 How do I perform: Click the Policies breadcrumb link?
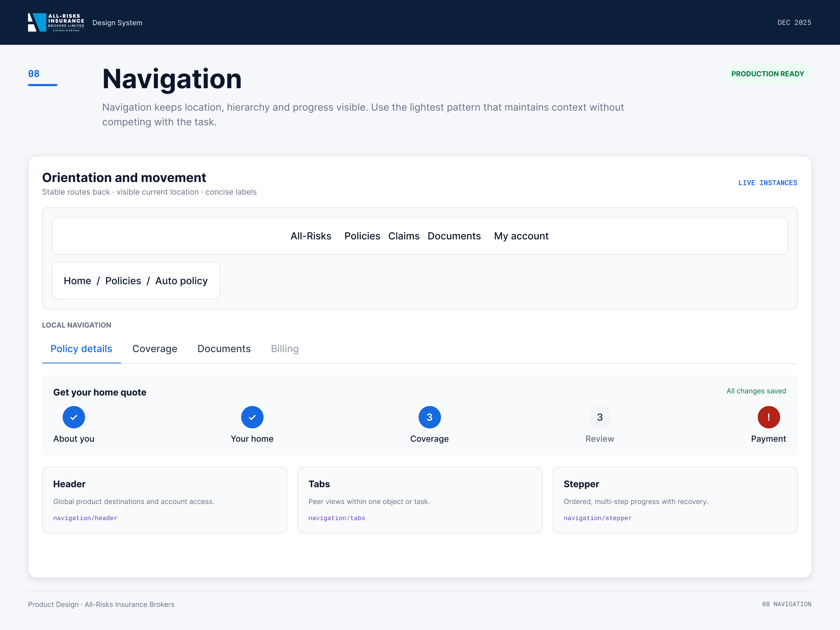123,281
